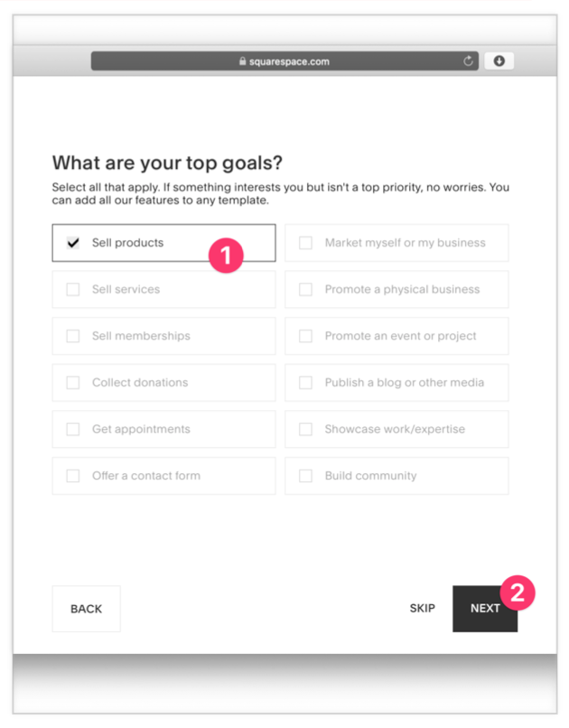The image size is (569, 728).
Task: Open the browser downloads icon
Action: point(499,61)
